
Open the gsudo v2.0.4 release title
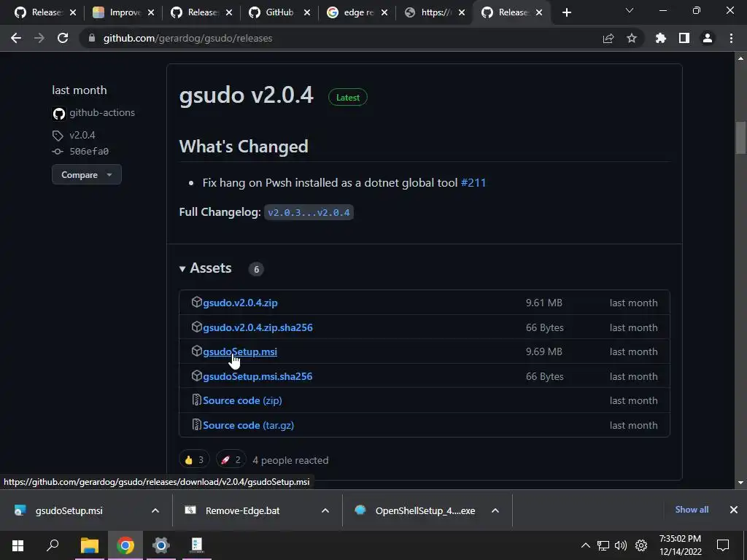tap(247, 95)
